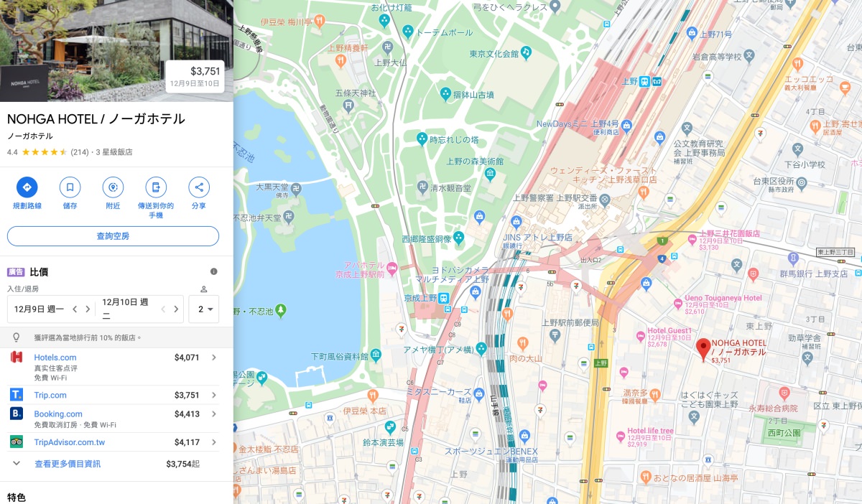Select the 上野三井花園飯店 hotel marker
The image size is (862, 504).
click(692, 240)
